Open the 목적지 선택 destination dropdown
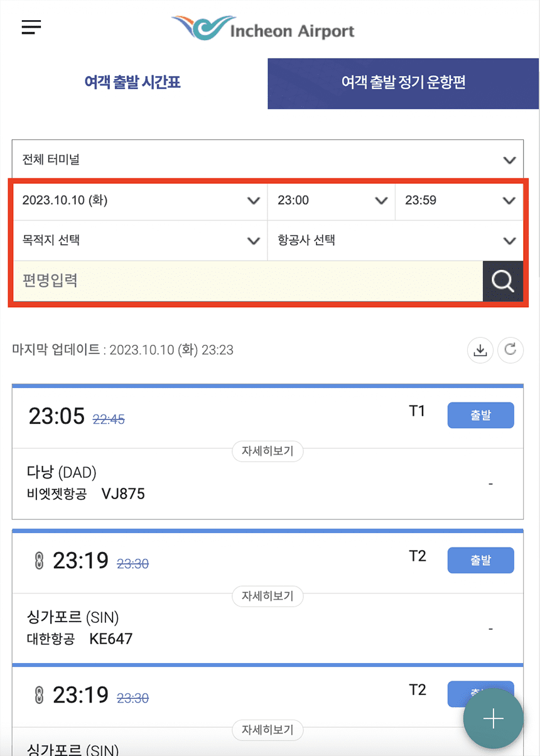This screenshot has width=540, height=756. [x=141, y=240]
